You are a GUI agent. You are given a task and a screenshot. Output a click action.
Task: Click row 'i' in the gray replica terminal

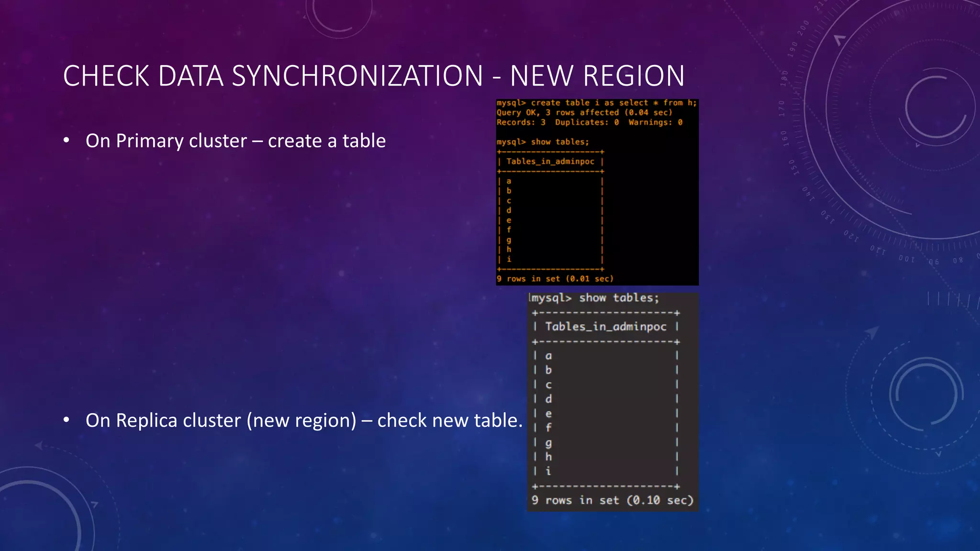pyautogui.click(x=548, y=471)
